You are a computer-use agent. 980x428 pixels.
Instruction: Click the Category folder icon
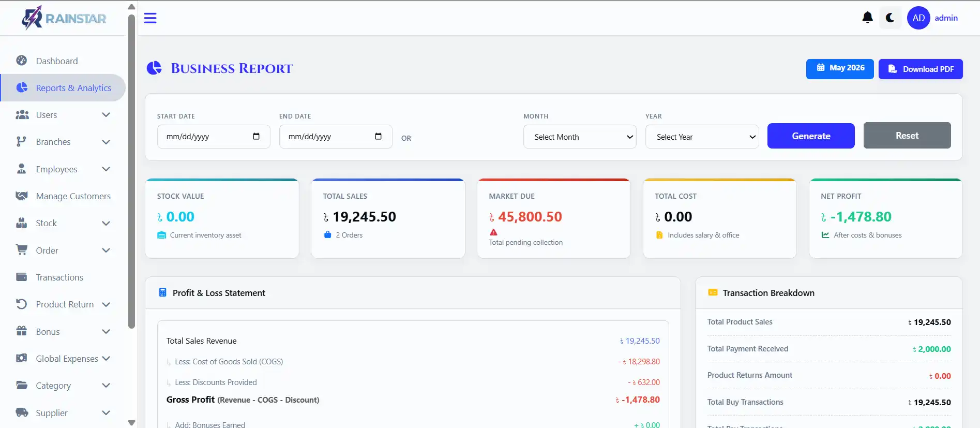(22, 386)
